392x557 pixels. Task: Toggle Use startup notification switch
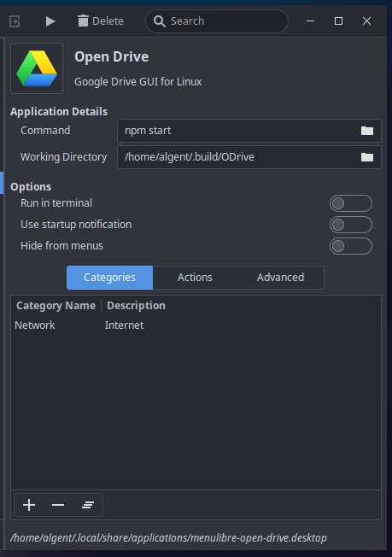[351, 225]
